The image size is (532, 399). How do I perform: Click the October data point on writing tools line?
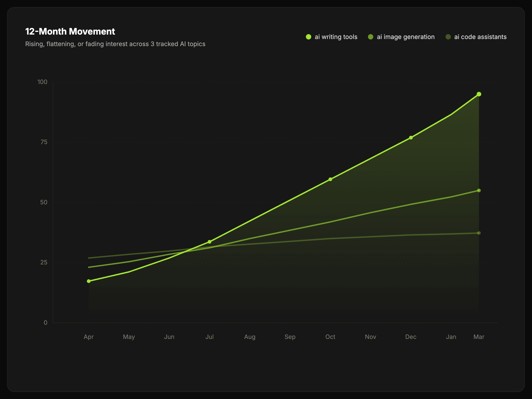(x=330, y=179)
